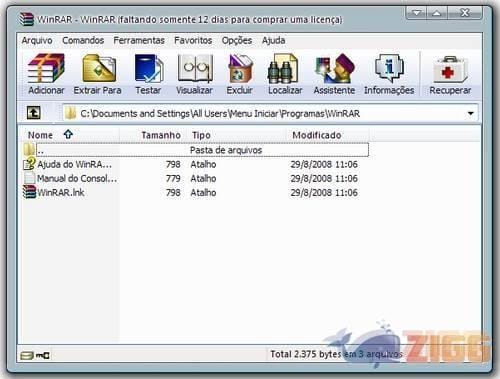
Task: Show the Informações icon
Action: 389,68
